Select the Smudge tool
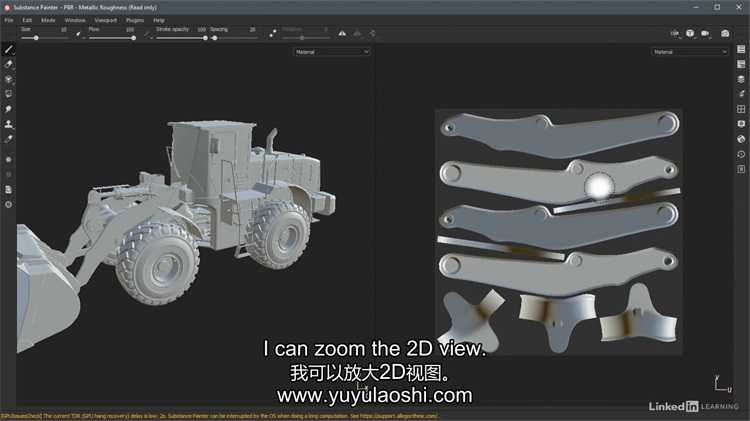 [9, 109]
